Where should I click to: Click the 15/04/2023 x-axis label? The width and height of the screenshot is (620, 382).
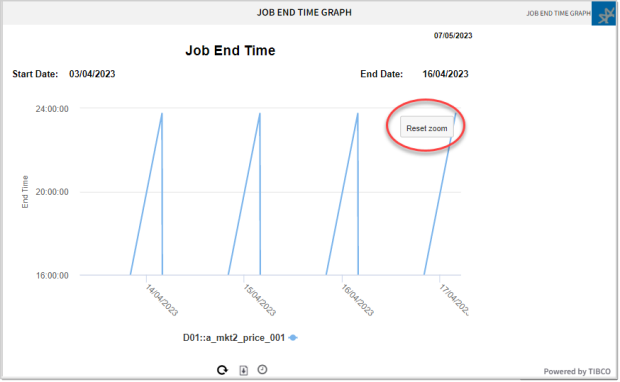259,300
